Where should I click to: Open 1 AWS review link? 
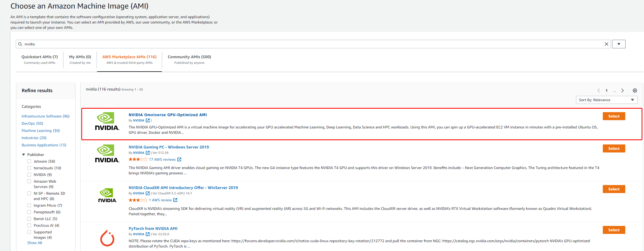pos(161,200)
